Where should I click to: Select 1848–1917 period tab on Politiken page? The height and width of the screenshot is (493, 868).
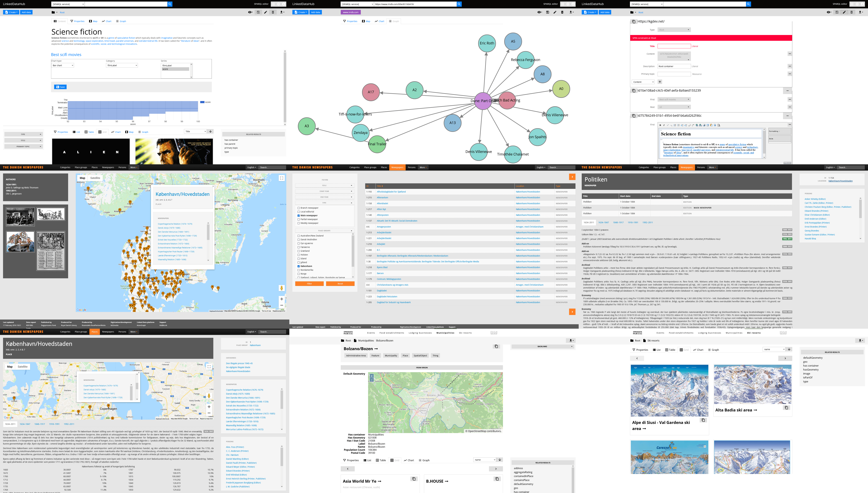point(618,222)
